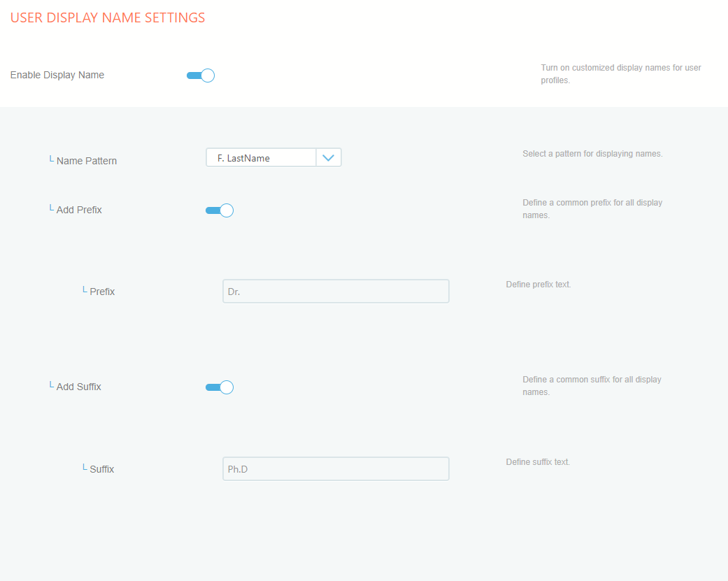Click the Add Prefix label text
Image resolution: width=728 pixels, height=581 pixels.
click(x=79, y=210)
